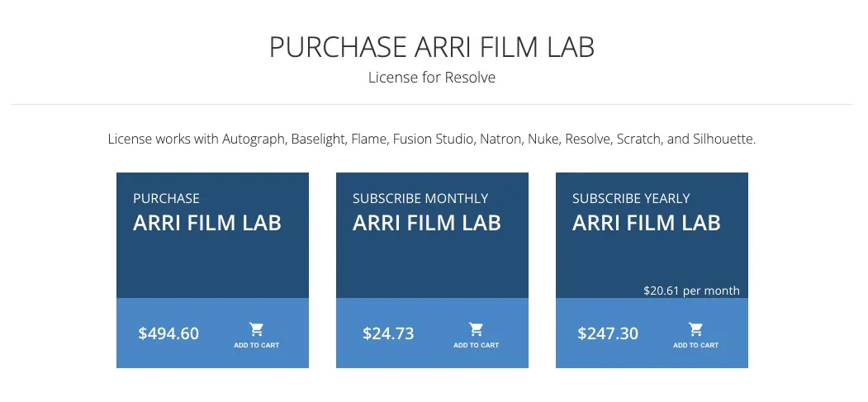
Task: Click the SUBSCRIBE YEARLY label
Action: click(x=631, y=198)
